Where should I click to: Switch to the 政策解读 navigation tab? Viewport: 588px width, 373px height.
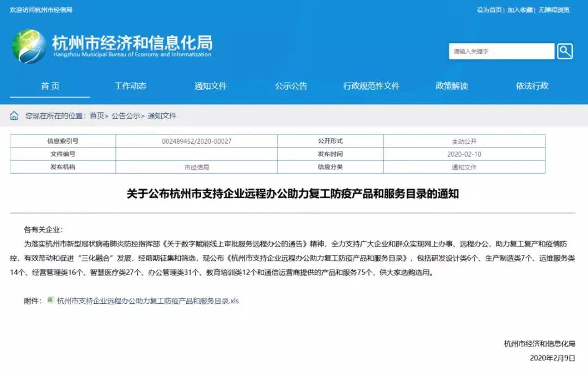point(451,86)
